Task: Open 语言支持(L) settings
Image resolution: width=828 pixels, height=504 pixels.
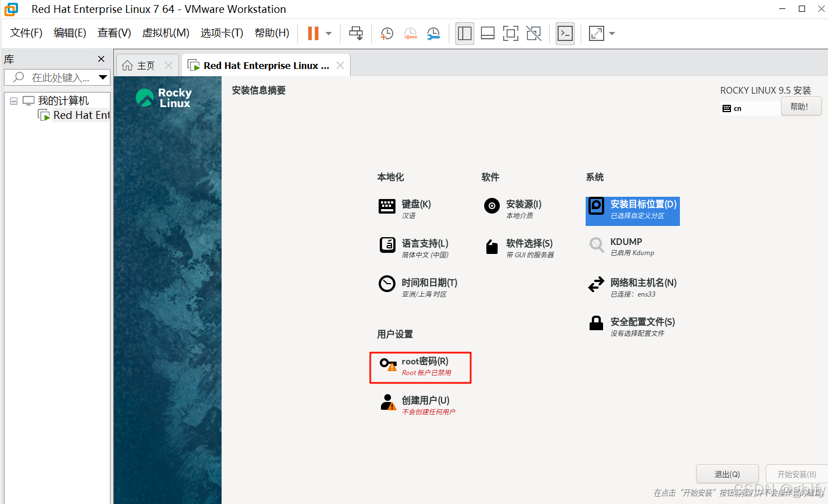Action: point(414,248)
